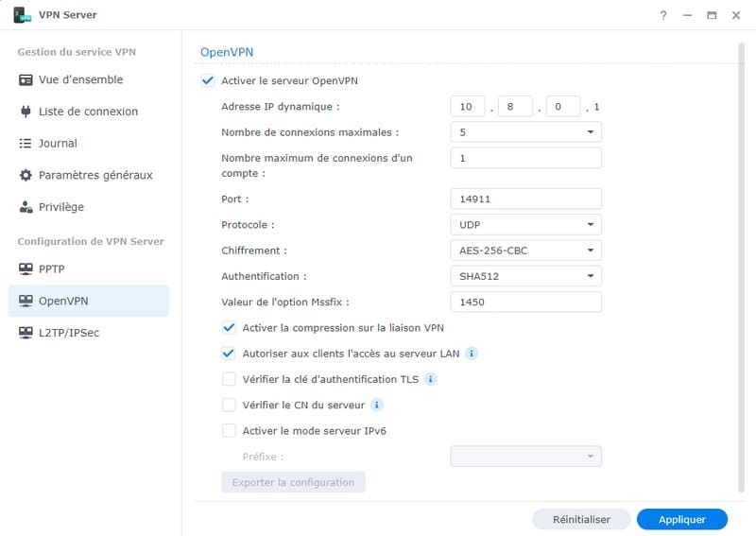The image size is (756, 536).
Task: Open the Protocole UDP dropdown
Action: 525,225
